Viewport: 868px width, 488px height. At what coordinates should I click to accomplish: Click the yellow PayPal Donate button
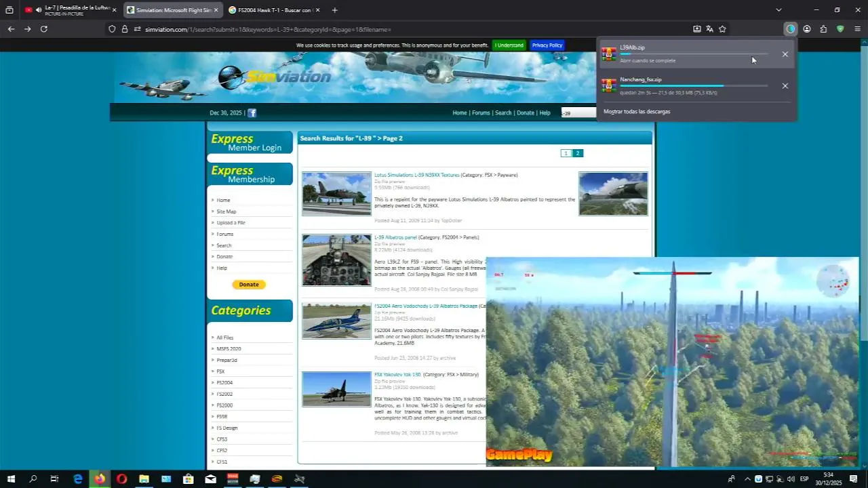[x=249, y=285]
